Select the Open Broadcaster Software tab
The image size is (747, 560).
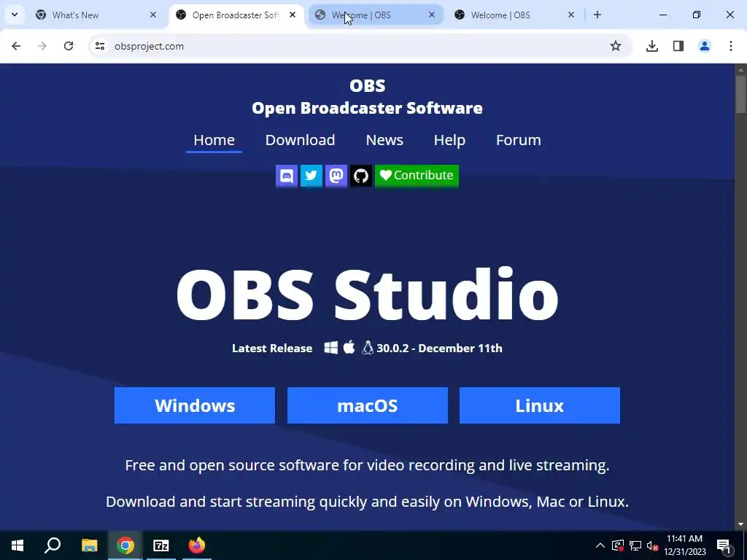coord(237,15)
